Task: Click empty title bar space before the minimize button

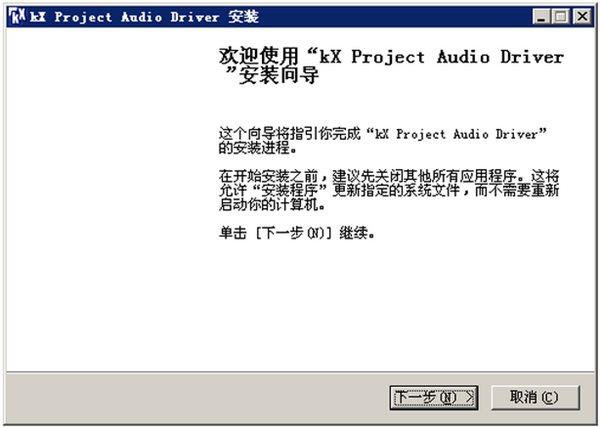Action: coord(394,17)
